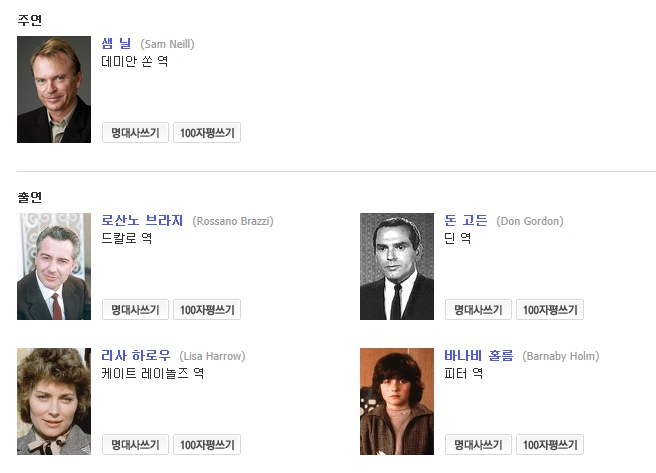View Don Gordon's black-and-white photo
The height and width of the screenshot is (473, 656).
coord(397,266)
